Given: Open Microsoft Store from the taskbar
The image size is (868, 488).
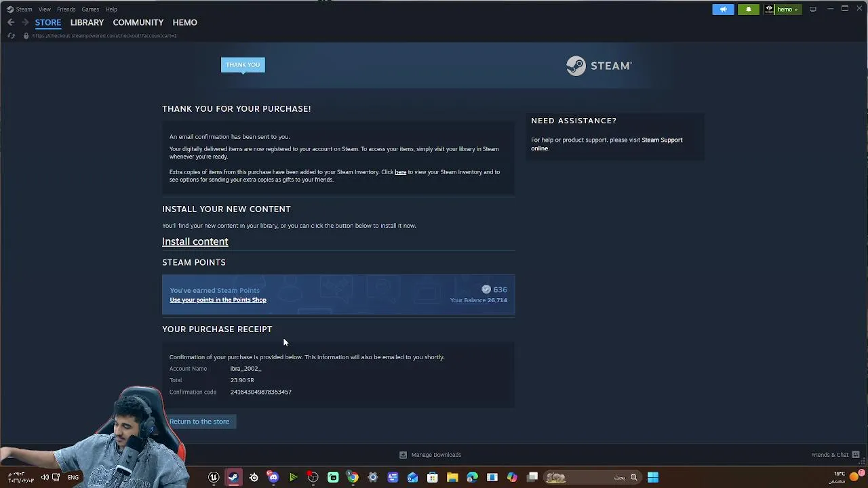Looking at the screenshot, I should [433, 478].
